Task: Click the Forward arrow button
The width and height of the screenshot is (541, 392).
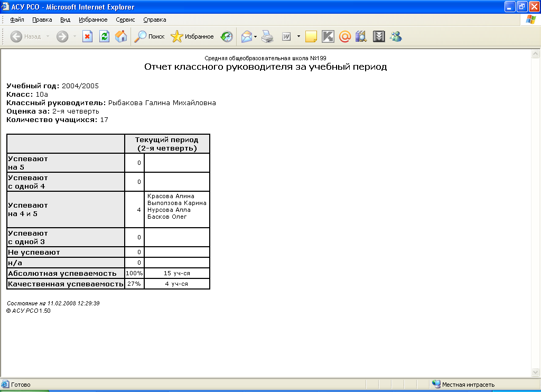Action: 62,36
